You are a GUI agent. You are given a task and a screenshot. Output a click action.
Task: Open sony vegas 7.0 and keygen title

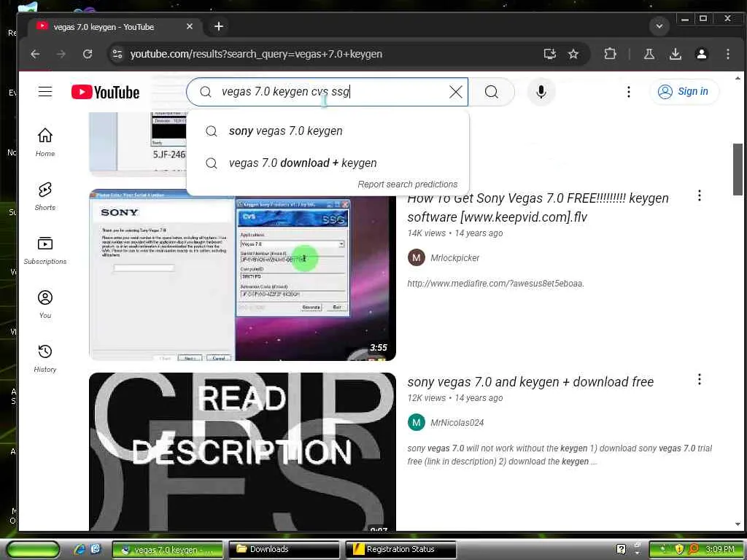point(530,382)
